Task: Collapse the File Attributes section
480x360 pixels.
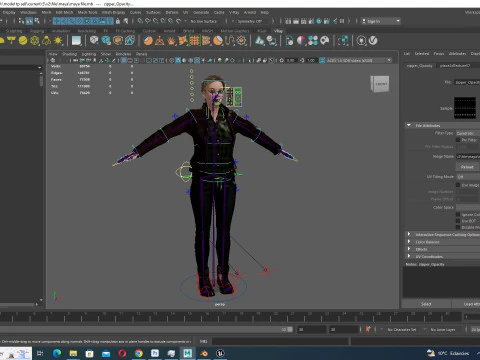Action: (409, 125)
